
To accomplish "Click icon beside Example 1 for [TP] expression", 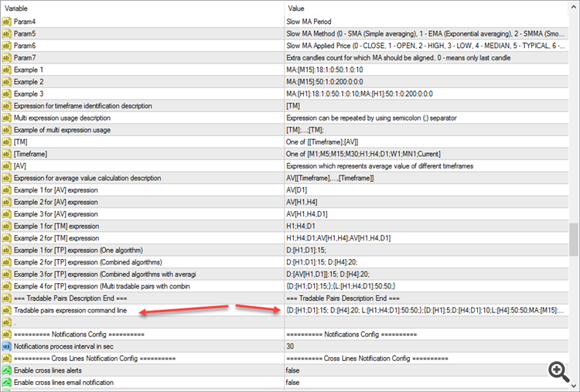I will [x=6, y=251].
